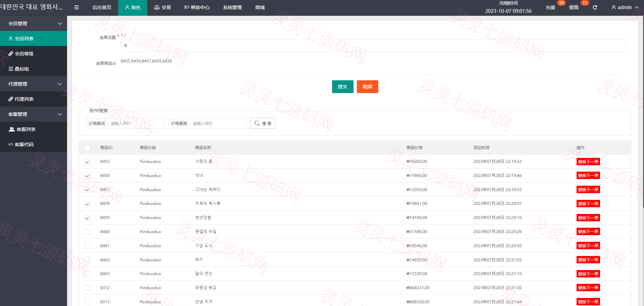Click the admin user icon
Viewport: 644px width, 306px height.
pyautogui.click(x=614, y=7)
